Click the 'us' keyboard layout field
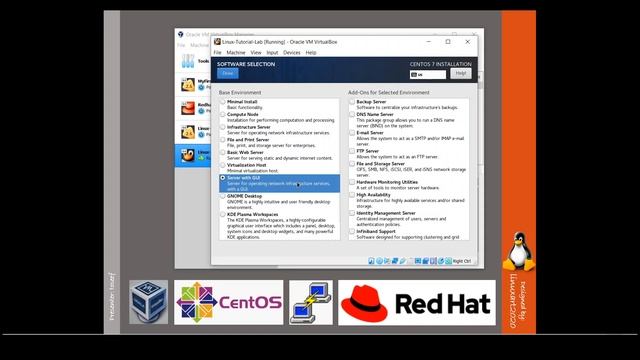 [428, 75]
